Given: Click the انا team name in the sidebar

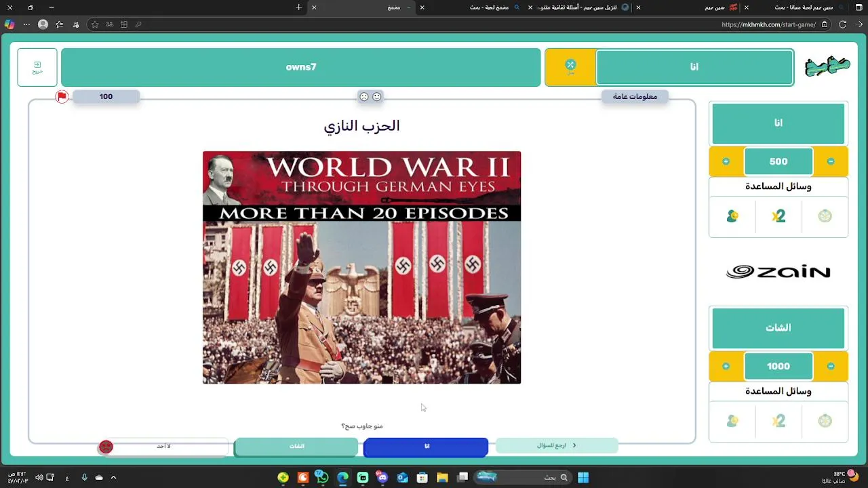Looking at the screenshot, I should tap(778, 123).
